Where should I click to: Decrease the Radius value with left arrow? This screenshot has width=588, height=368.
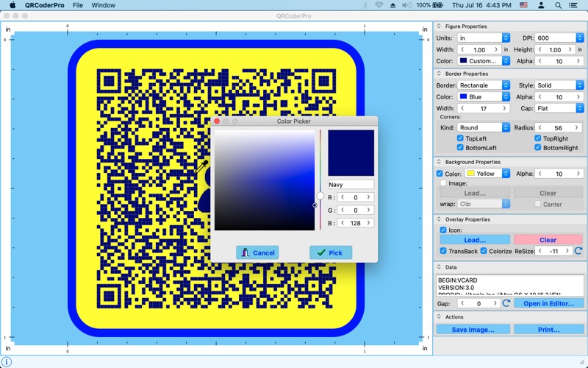click(x=540, y=127)
